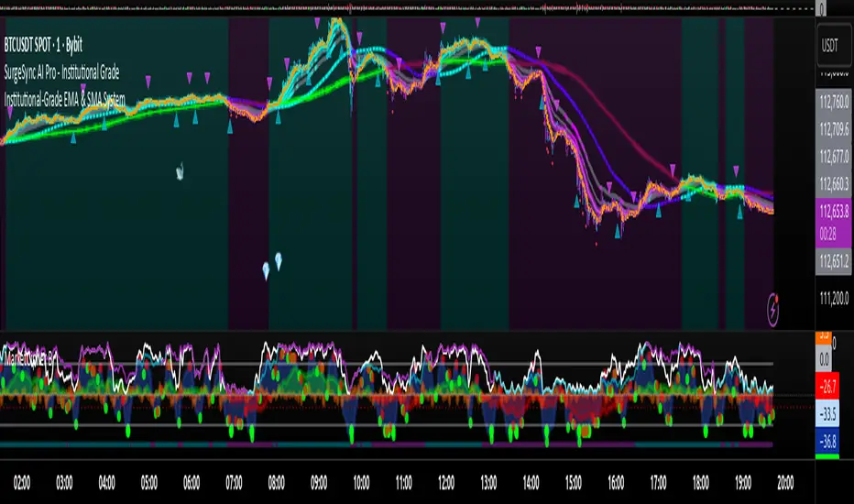Click the 10:00 mark on time axis

pos(361,479)
